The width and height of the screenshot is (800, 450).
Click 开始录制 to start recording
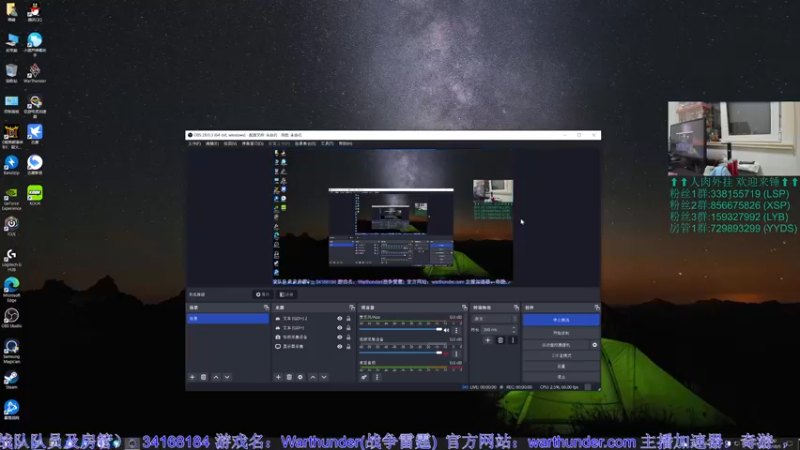[561, 333]
